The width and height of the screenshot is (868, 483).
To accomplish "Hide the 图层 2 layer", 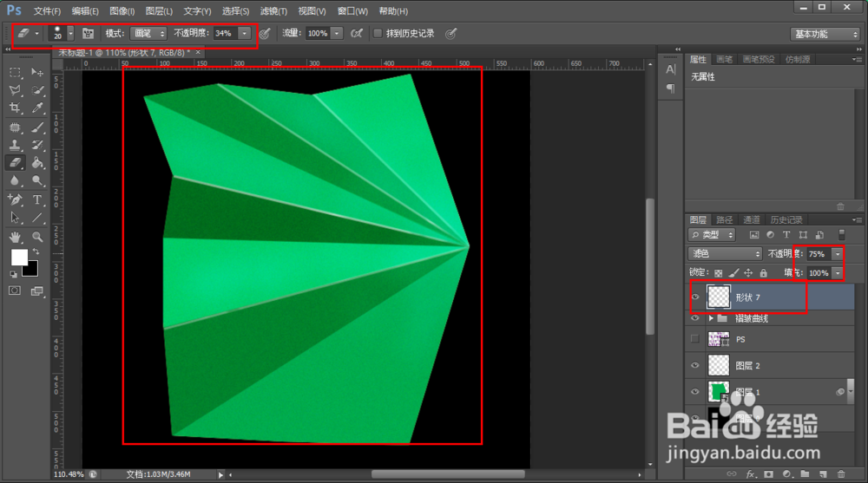I will [695, 365].
